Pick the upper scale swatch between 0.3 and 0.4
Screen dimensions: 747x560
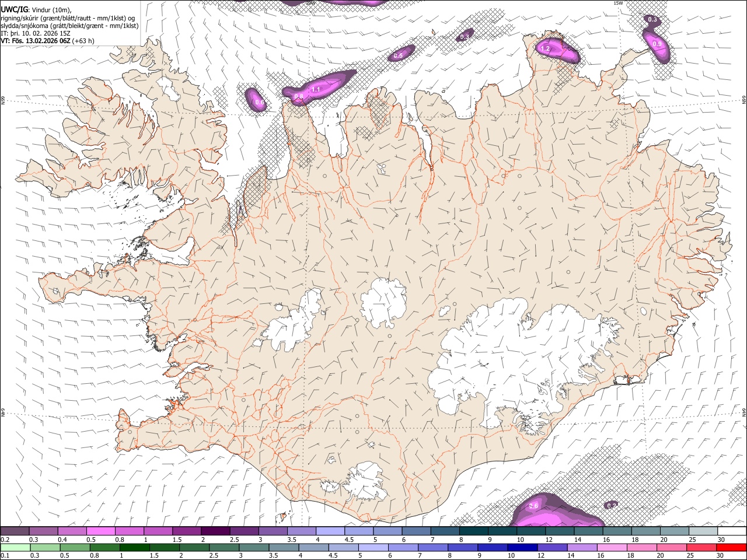[43, 531]
